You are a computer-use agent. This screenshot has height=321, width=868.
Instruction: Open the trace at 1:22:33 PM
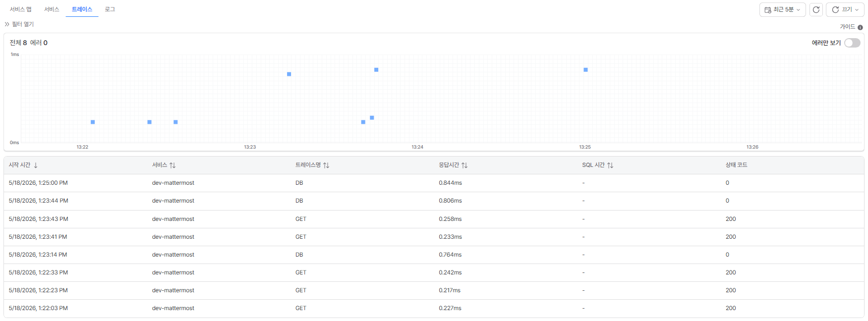tap(434, 272)
